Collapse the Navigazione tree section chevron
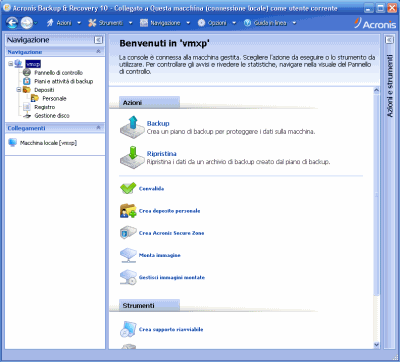Screen dimensions: 400x362 click(98, 52)
